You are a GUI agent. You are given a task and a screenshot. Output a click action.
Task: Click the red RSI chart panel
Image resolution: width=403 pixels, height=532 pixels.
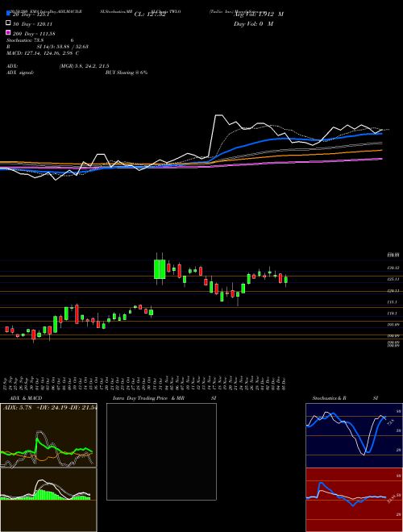(x=354, y=500)
